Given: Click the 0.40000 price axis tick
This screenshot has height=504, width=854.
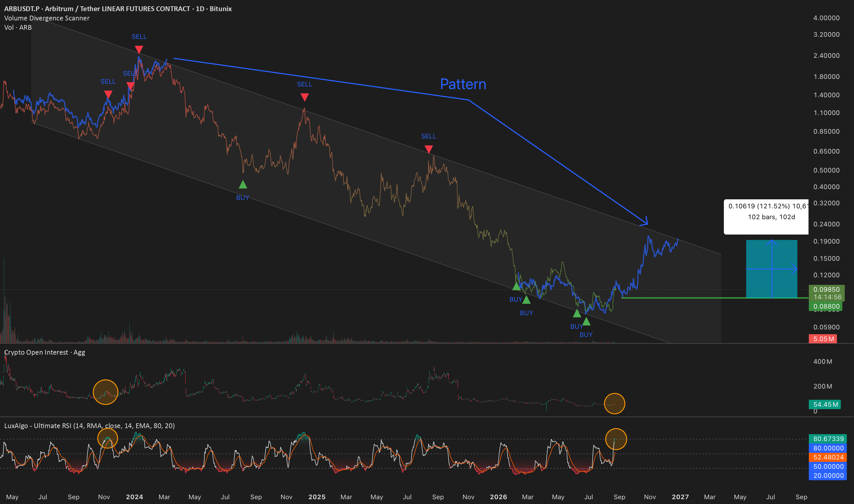Looking at the screenshot, I should (826, 187).
